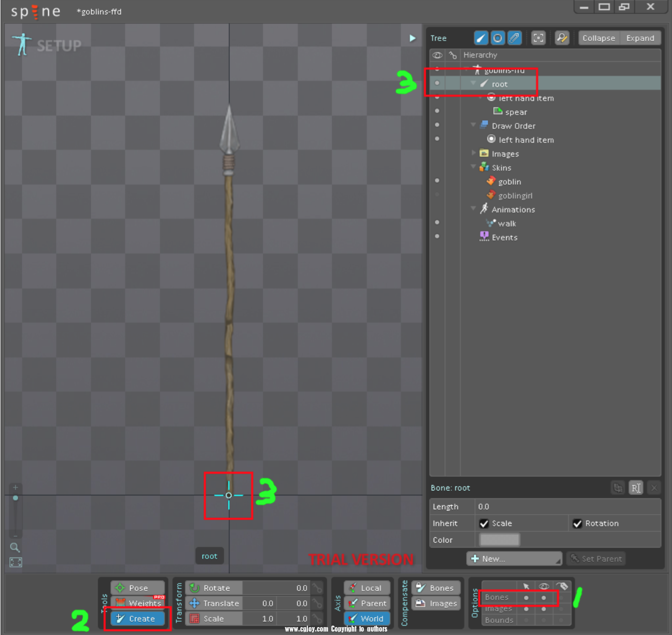Viewport: 672px width, 635px height.
Task: Collapse the Animations node
Action: pyautogui.click(x=473, y=209)
